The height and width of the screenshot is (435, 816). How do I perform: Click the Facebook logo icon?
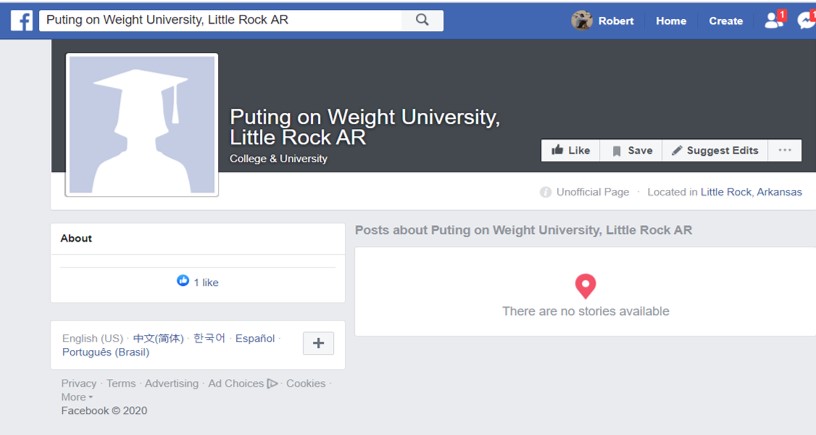[21, 20]
